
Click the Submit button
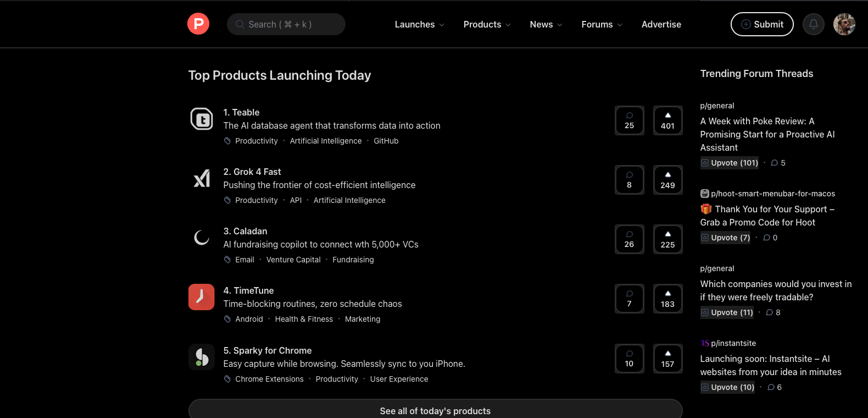[x=762, y=24]
